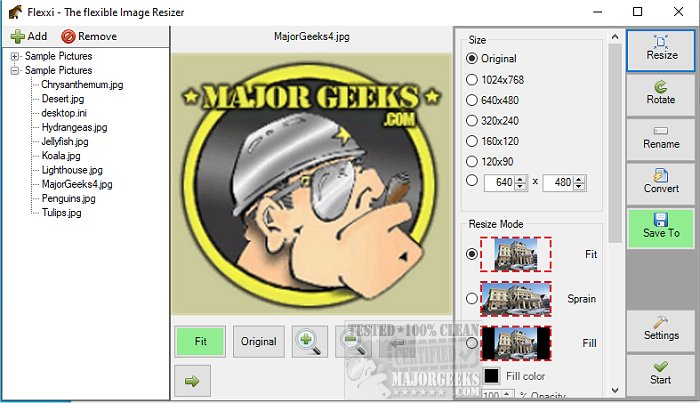700x403 pixels.
Task: Click the Sprain mode thumbnail image
Action: point(516,299)
